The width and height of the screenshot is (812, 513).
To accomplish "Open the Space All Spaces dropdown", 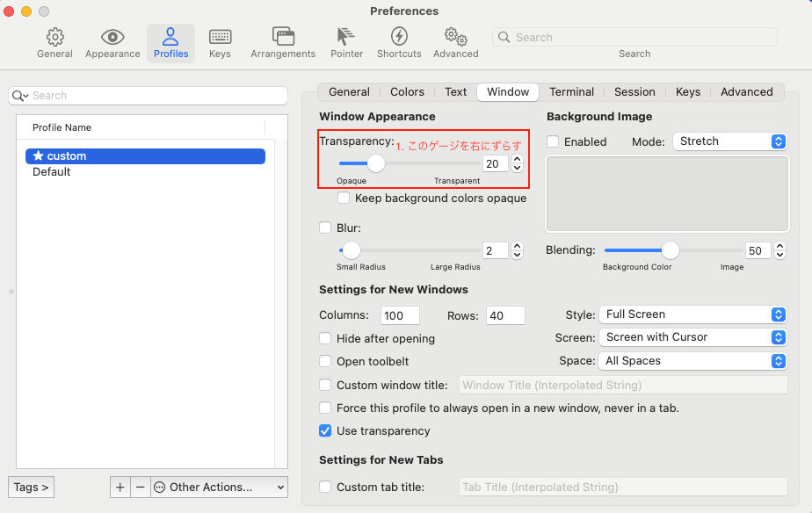I will [x=692, y=361].
